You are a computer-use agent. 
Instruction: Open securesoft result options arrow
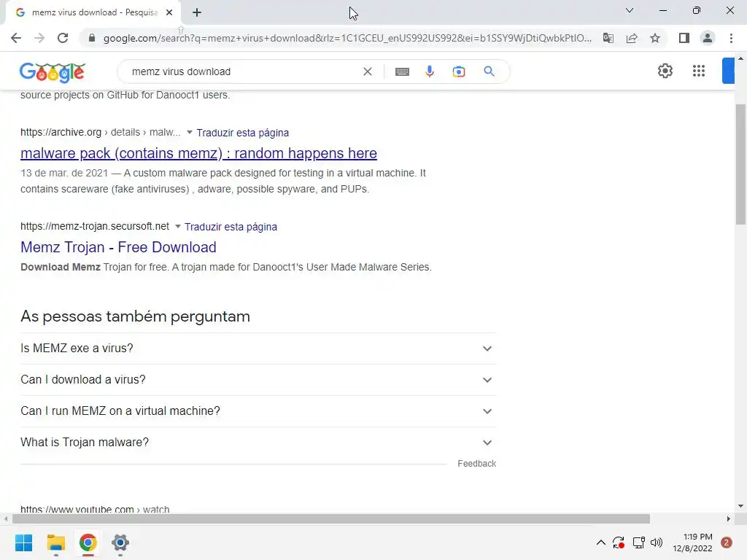pos(178,226)
